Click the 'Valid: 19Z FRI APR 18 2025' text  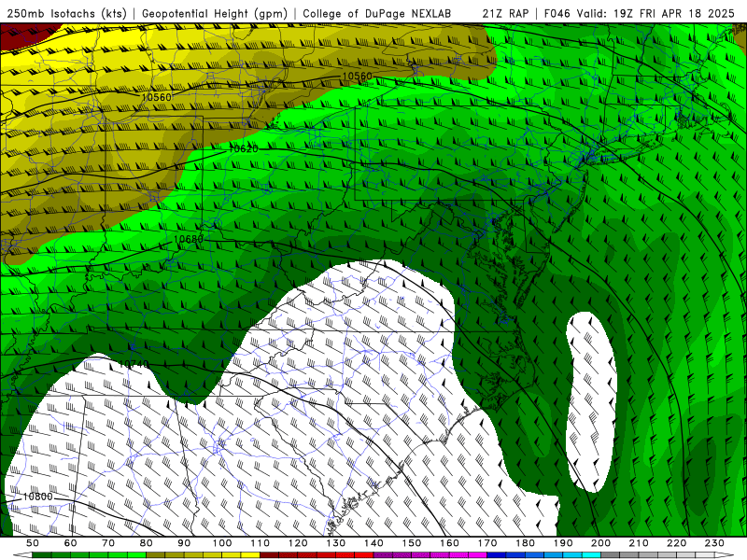click(x=655, y=14)
